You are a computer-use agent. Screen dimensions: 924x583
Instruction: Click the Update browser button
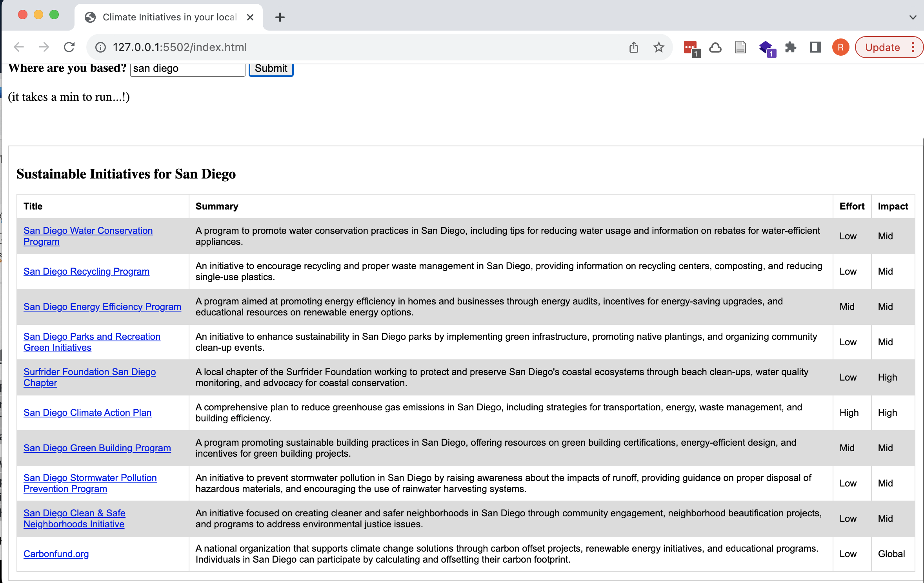coord(882,47)
